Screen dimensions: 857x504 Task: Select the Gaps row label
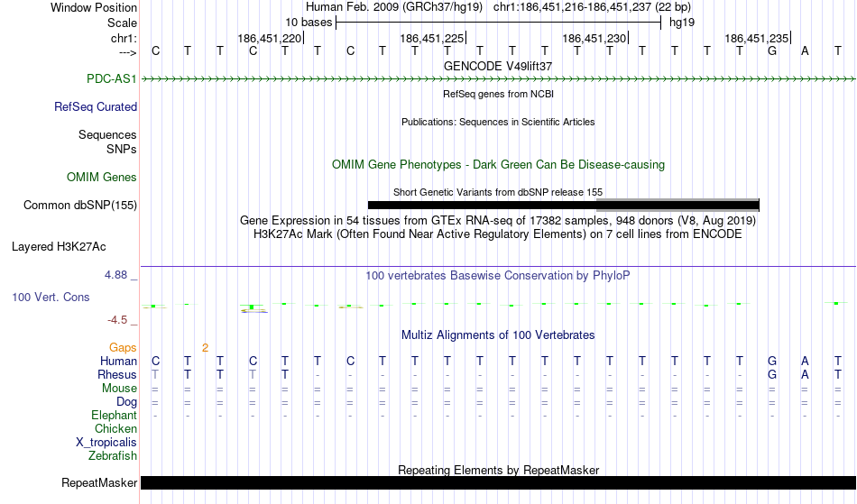pos(123,348)
